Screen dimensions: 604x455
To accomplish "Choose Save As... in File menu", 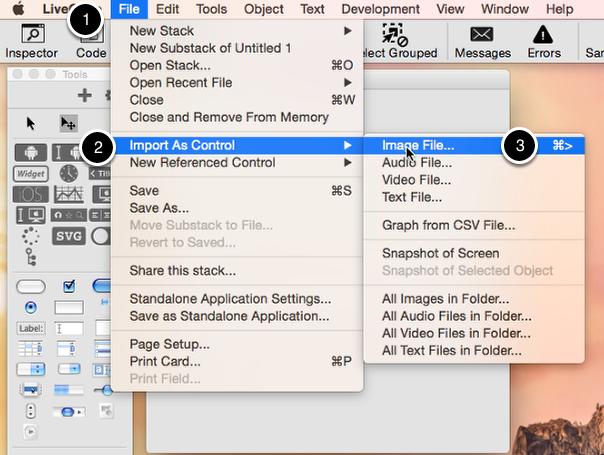I will click(x=237, y=208).
